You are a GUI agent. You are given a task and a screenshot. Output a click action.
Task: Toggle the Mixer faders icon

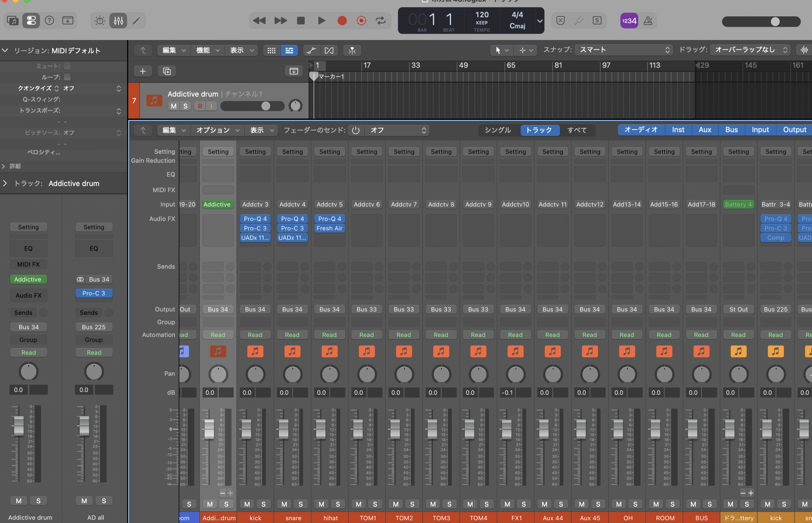tap(118, 21)
